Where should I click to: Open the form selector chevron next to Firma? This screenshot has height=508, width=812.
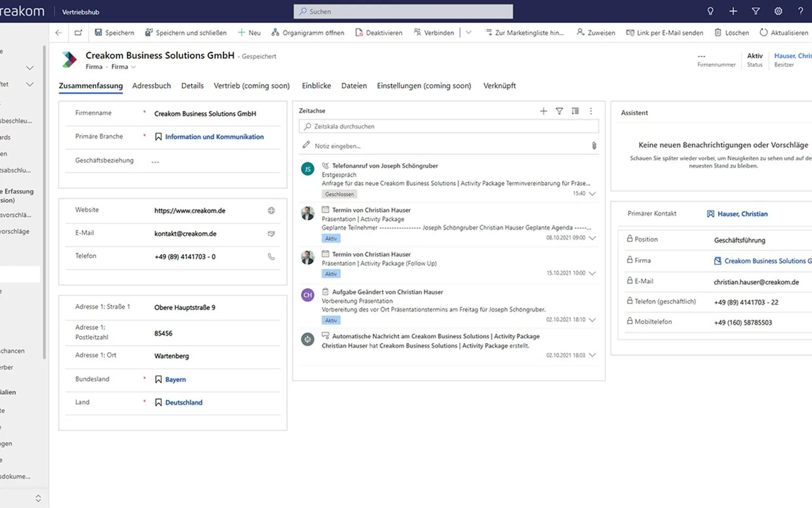click(x=133, y=67)
